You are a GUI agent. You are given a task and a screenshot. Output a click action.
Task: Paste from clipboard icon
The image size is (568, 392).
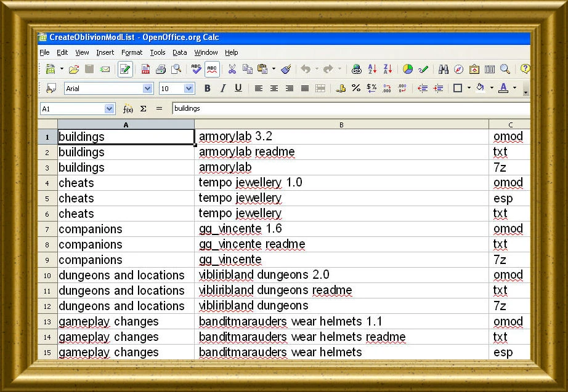point(262,69)
